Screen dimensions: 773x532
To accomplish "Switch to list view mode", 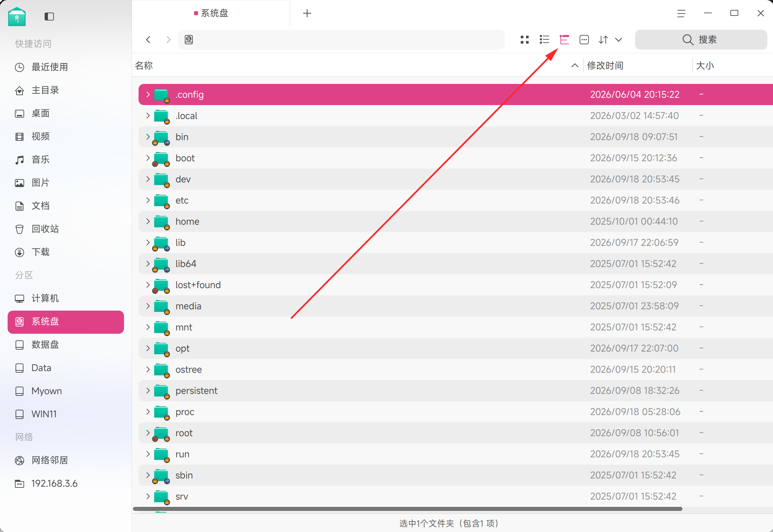I will pos(544,40).
